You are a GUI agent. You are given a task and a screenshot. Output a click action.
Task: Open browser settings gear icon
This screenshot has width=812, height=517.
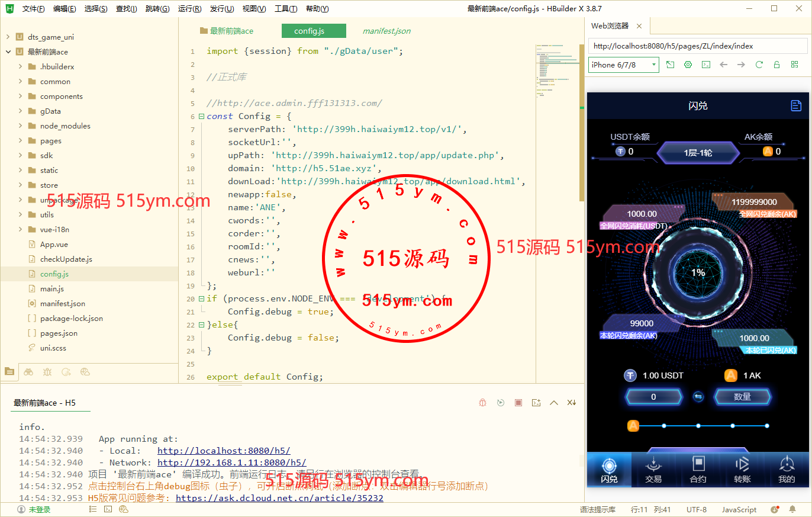coord(688,65)
